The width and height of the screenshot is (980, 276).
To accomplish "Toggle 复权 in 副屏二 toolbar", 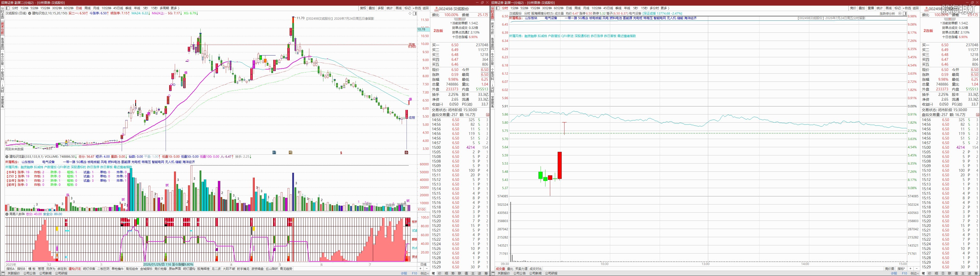I will 363,8.
